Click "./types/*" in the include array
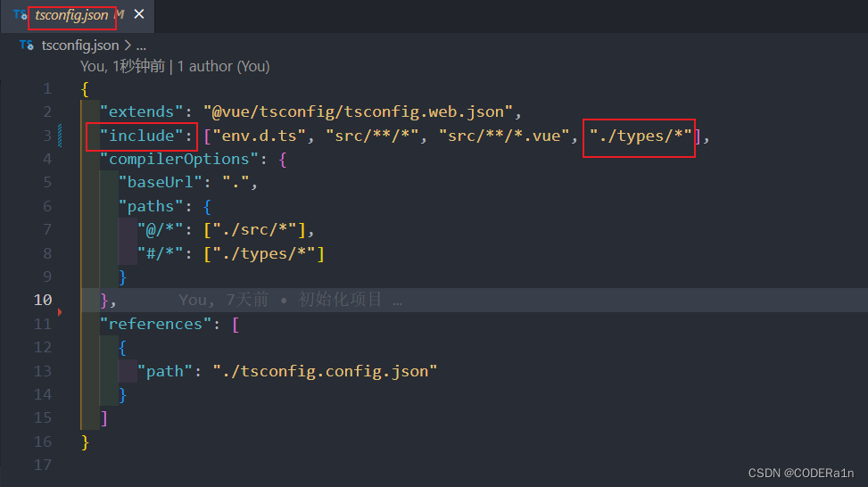The height and width of the screenshot is (487, 868). tap(641, 136)
